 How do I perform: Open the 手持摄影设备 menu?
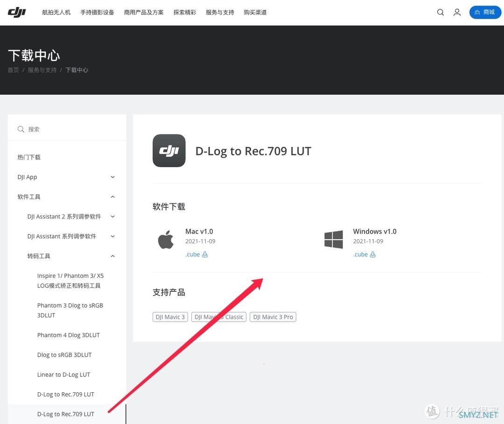pyautogui.click(x=97, y=12)
